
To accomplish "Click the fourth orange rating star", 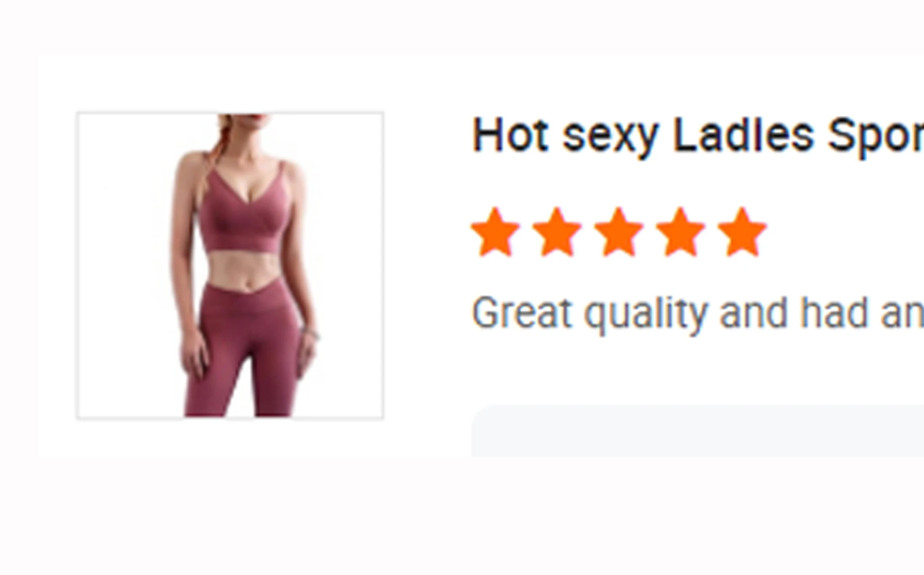I will pos(680,232).
